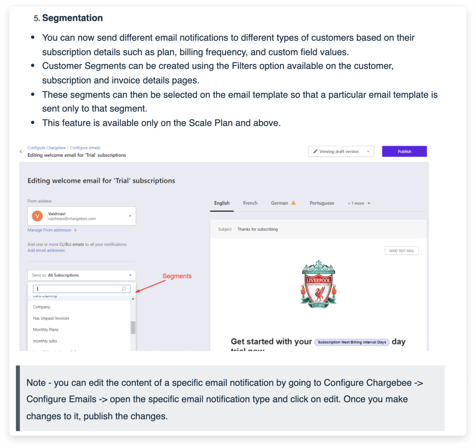Click the Add email addresses link
This screenshot has height=448, width=476.
point(46,250)
